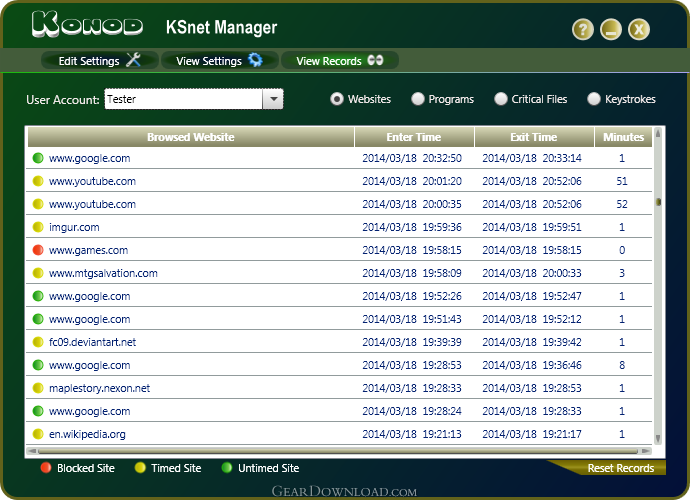Select the Critical Files radio button
This screenshot has height=500, width=690.
(500, 99)
